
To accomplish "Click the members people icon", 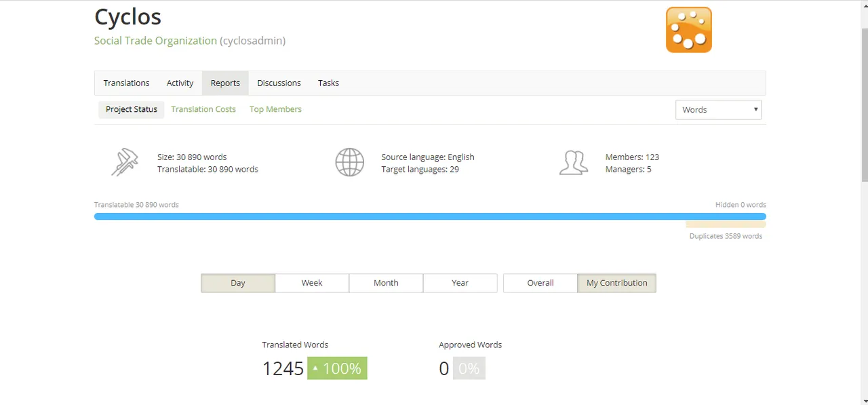I will point(574,163).
